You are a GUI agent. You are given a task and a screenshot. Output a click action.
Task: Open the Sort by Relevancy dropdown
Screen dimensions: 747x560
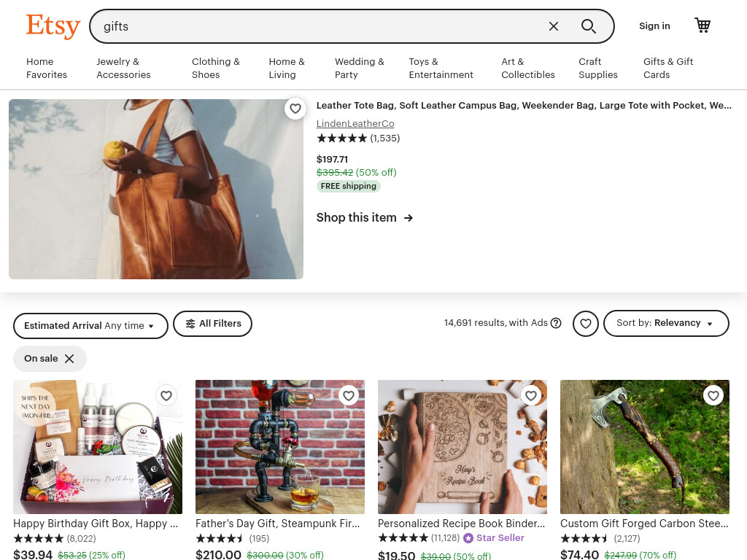(x=666, y=323)
